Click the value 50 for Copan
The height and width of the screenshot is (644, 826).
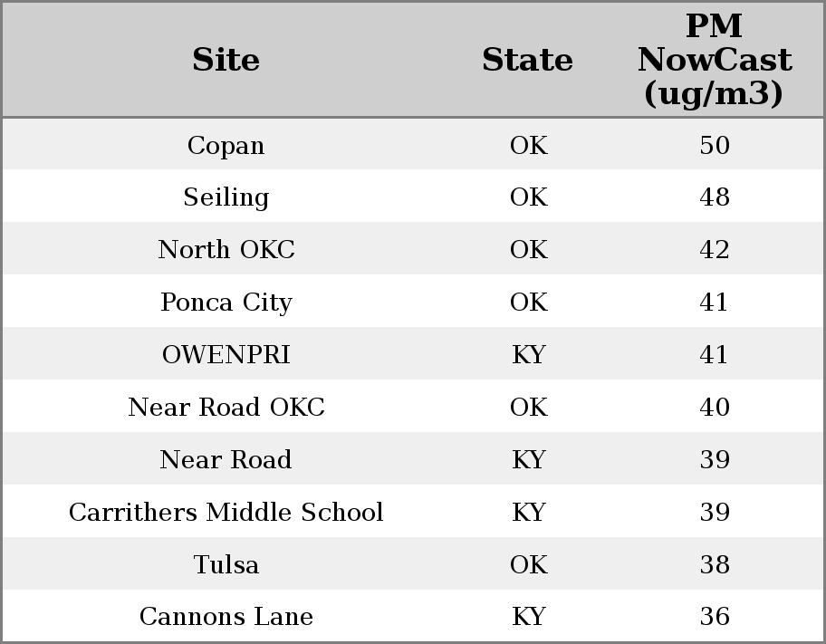pos(714,146)
